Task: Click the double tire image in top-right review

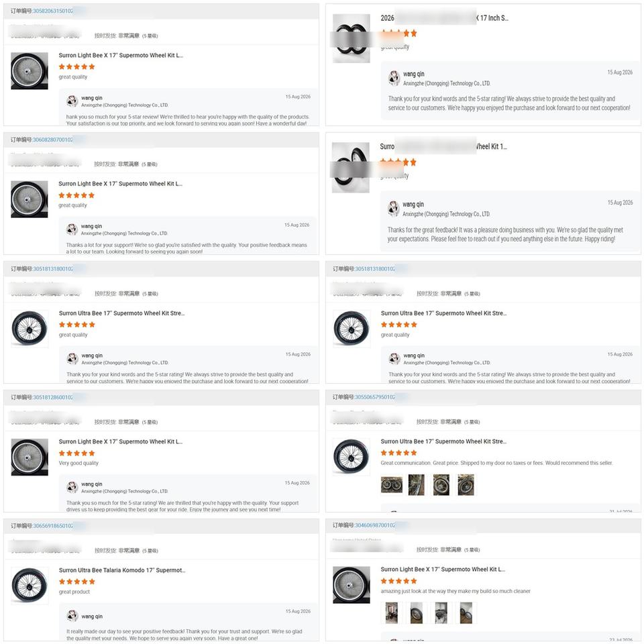Action: pyautogui.click(x=351, y=38)
